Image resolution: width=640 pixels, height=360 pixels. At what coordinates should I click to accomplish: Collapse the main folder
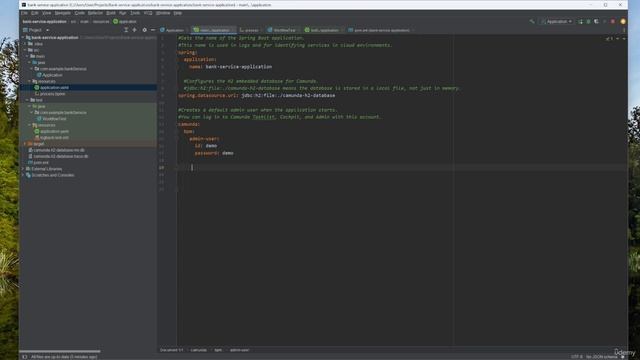point(27,56)
